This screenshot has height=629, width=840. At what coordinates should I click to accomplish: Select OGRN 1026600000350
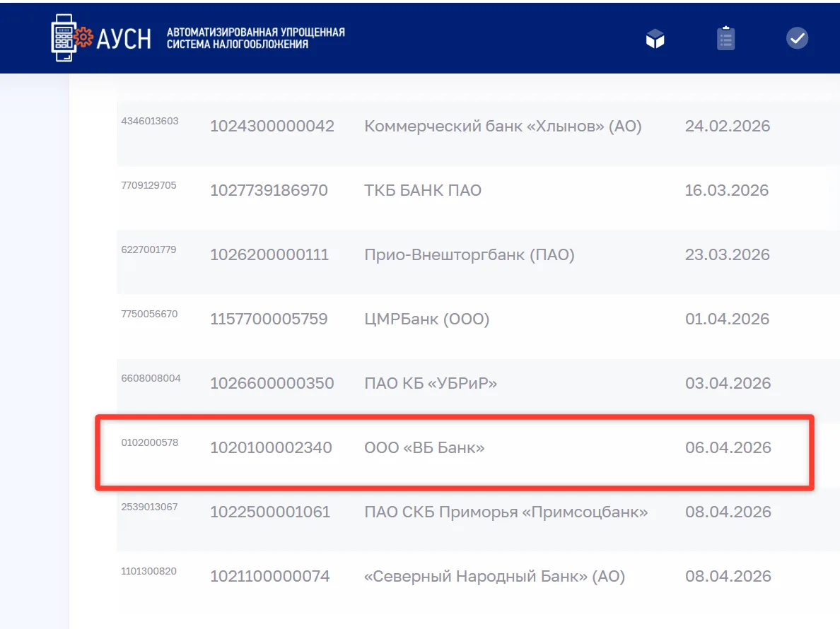tap(272, 383)
